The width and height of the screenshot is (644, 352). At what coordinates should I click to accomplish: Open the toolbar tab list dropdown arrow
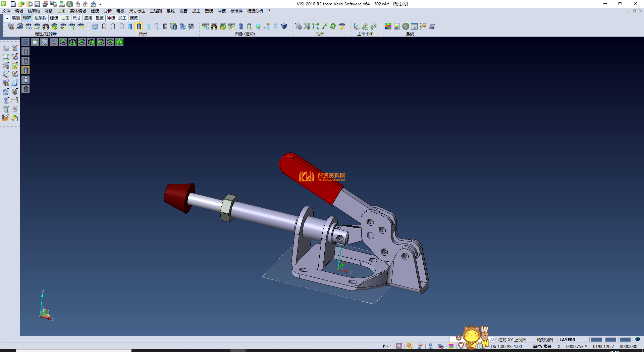pyautogui.click(x=7, y=18)
